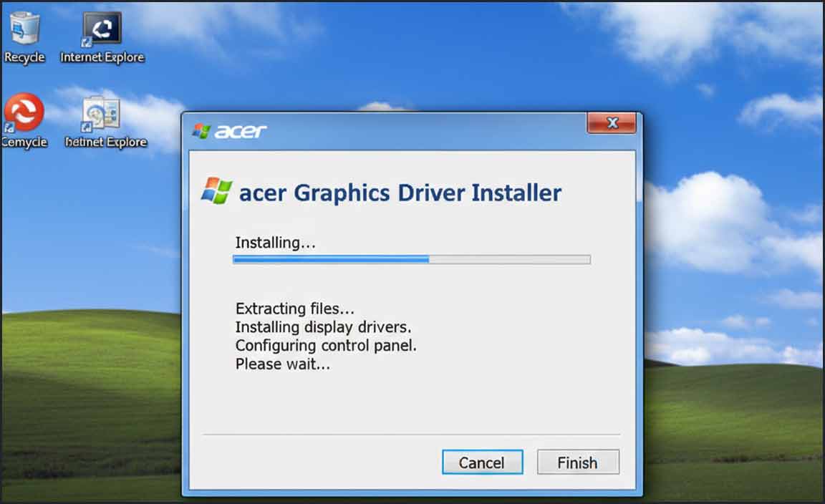
Task: Click the large Windows flag beside the heading
Action: pyautogui.click(x=216, y=190)
